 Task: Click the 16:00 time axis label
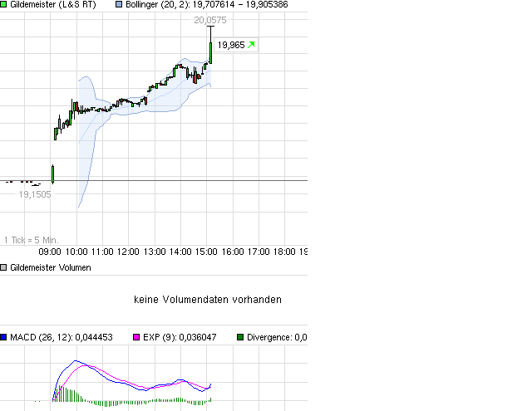click(233, 252)
